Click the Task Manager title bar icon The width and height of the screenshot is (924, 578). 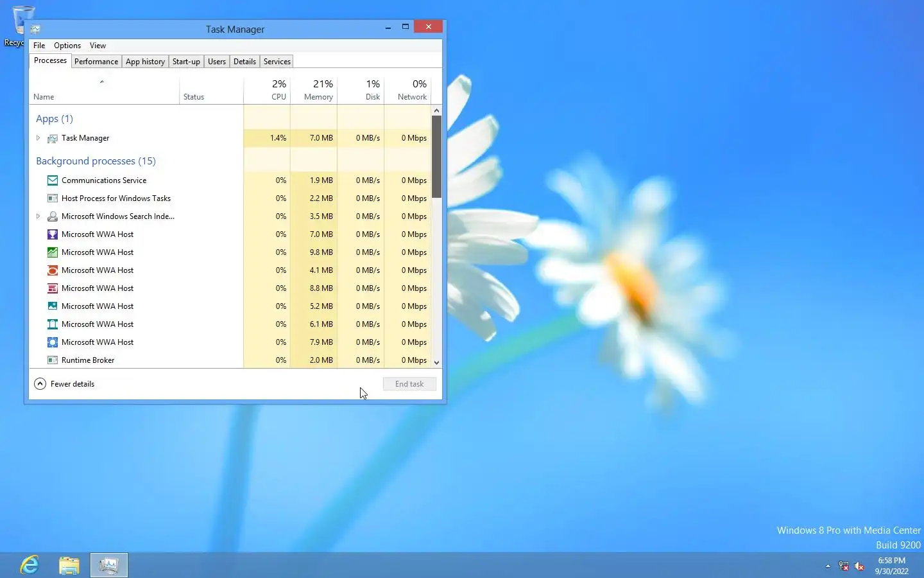(35, 29)
